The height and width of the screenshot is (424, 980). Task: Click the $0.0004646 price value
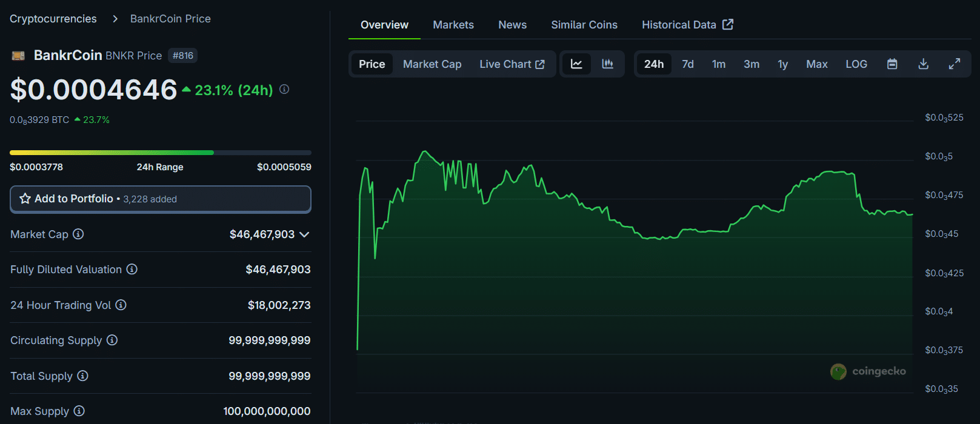tap(94, 90)
